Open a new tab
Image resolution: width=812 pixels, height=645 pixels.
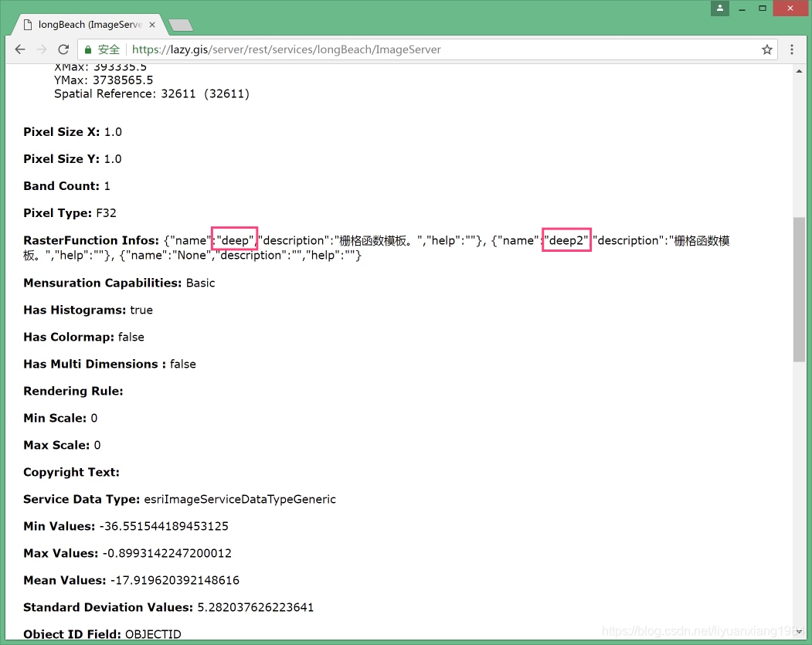click(x=181, y=25)
